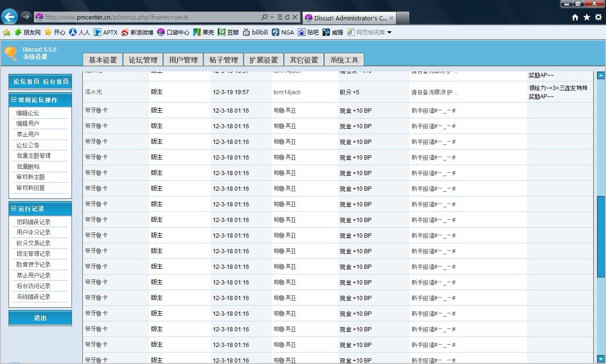Image resolution: width=606 pixels, height=364 pixels.
Task: Open 批量主题管理 in sidebar
Action: (34, 156)
